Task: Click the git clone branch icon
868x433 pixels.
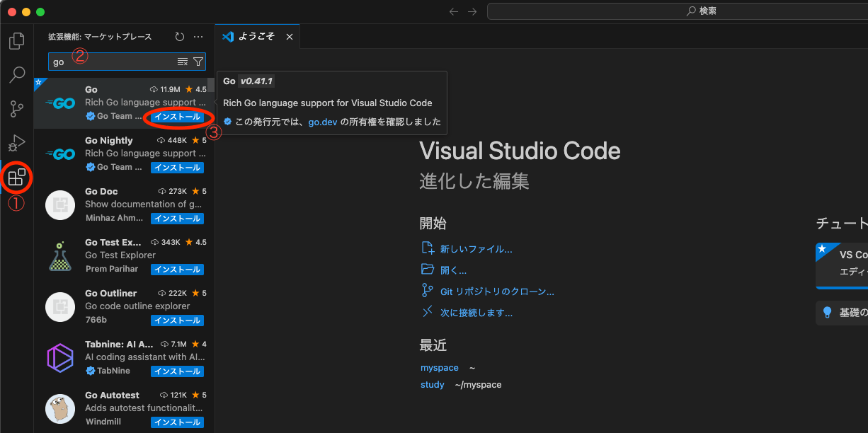Action: [x=427, y=291]
